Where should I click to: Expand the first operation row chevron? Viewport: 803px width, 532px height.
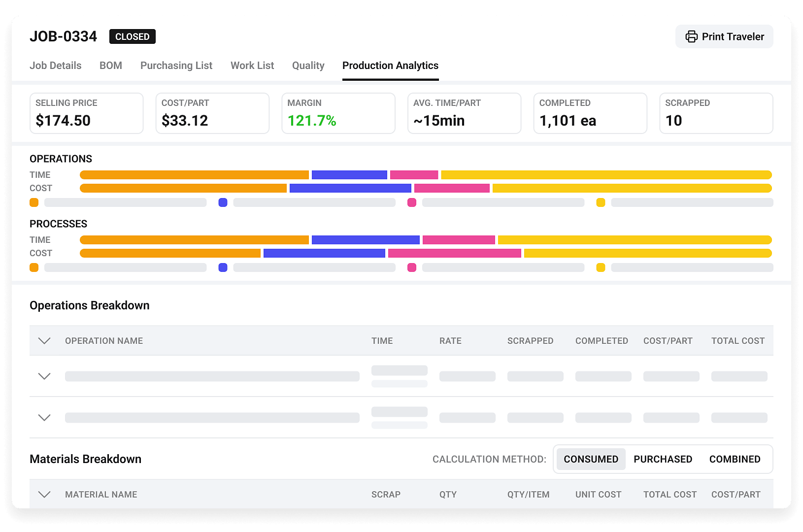click(x=44, y=376)
